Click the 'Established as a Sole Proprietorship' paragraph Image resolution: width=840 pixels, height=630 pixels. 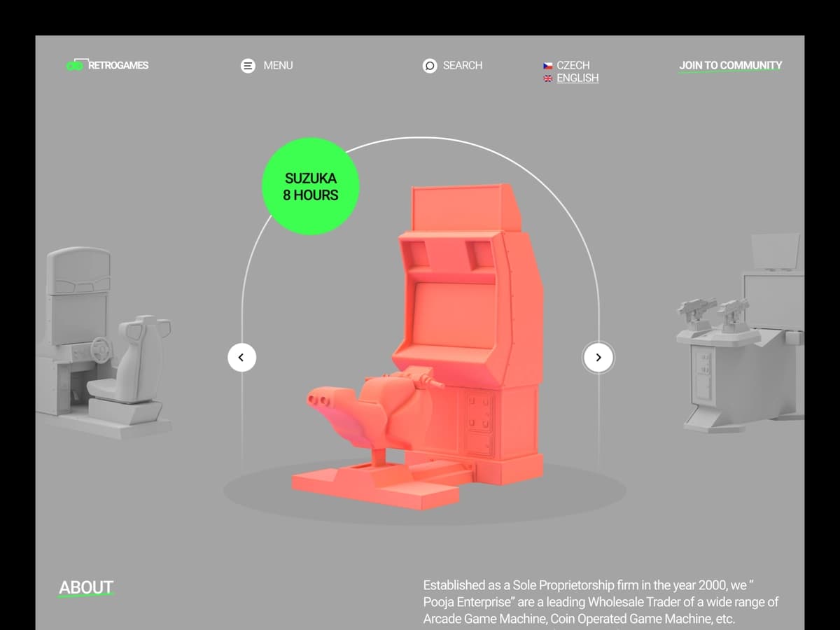601,602
